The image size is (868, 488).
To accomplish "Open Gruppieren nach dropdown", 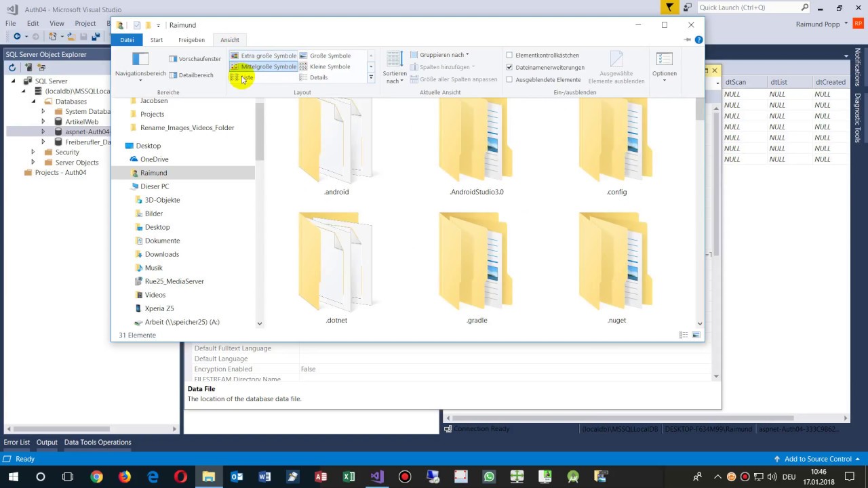I will coord(439,55).
